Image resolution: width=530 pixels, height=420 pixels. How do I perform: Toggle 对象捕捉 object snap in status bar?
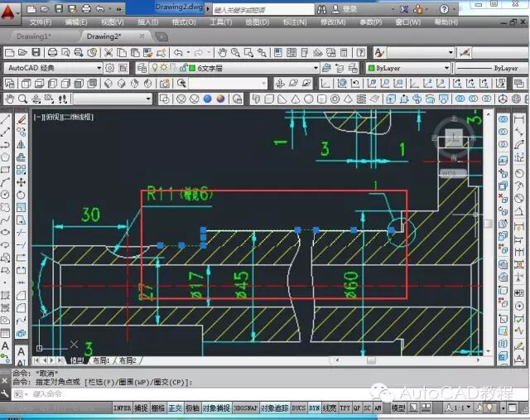[216, 408]
